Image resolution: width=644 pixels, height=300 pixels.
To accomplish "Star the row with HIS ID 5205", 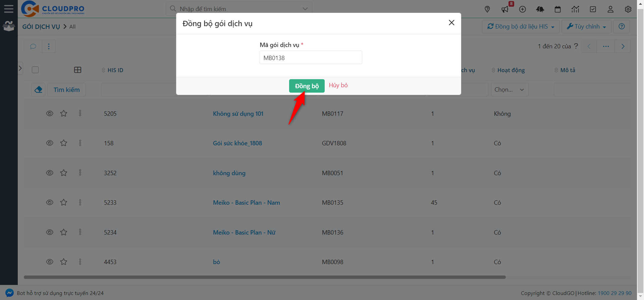I will (x=64, y=113).
